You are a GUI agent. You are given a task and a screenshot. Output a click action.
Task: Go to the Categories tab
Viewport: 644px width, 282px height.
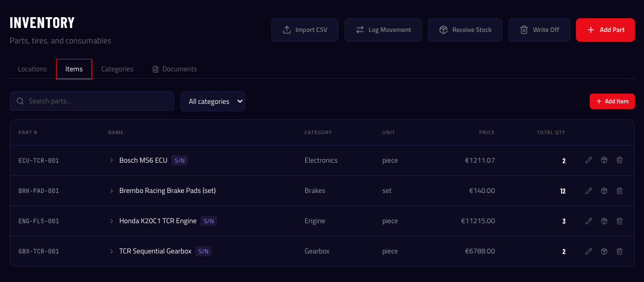click(117, 69)
